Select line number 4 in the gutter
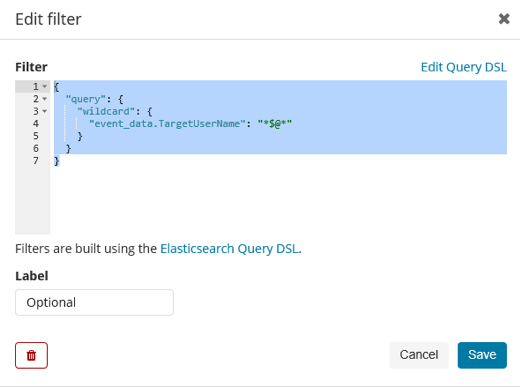The image size is (520, 387). tap(36, 124)
